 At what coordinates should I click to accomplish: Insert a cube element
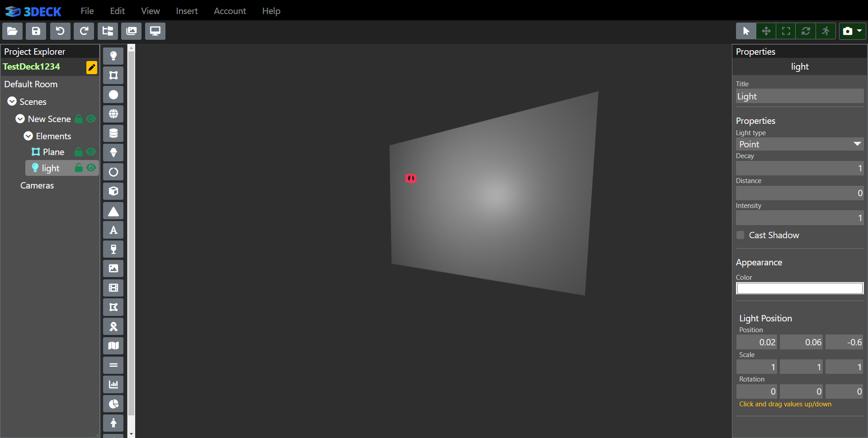[x=113, y=191]
